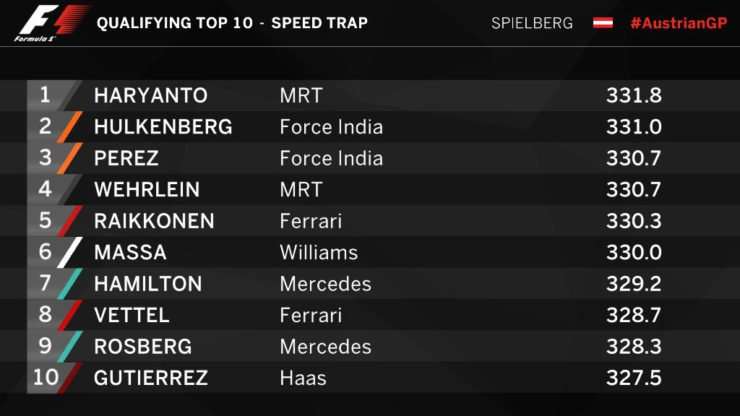The width and height of the screenshot is (740, 416).
Task: Click the orange Force India stripe beside Hulkenberg
Action: coord(70,127)
